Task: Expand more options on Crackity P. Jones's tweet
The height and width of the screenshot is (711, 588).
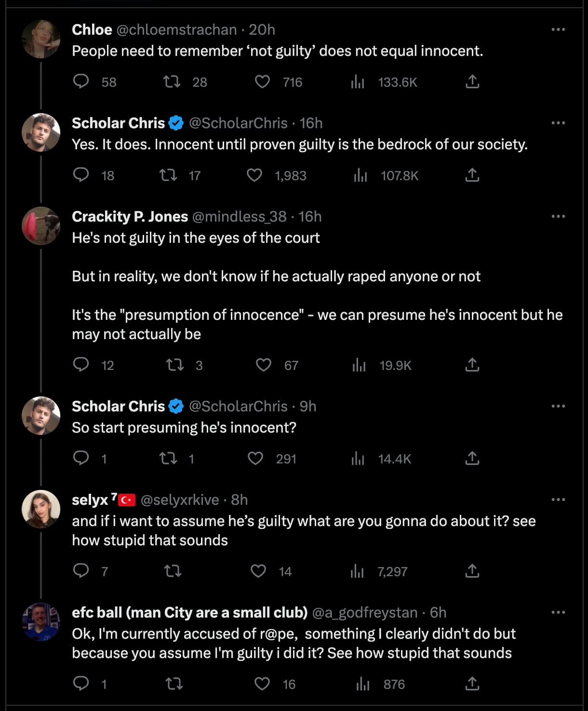Action: [558, 217]
